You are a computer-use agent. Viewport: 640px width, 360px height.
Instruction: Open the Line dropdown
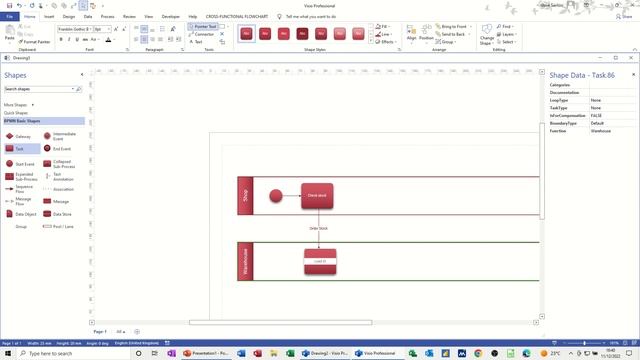(383, 34)
